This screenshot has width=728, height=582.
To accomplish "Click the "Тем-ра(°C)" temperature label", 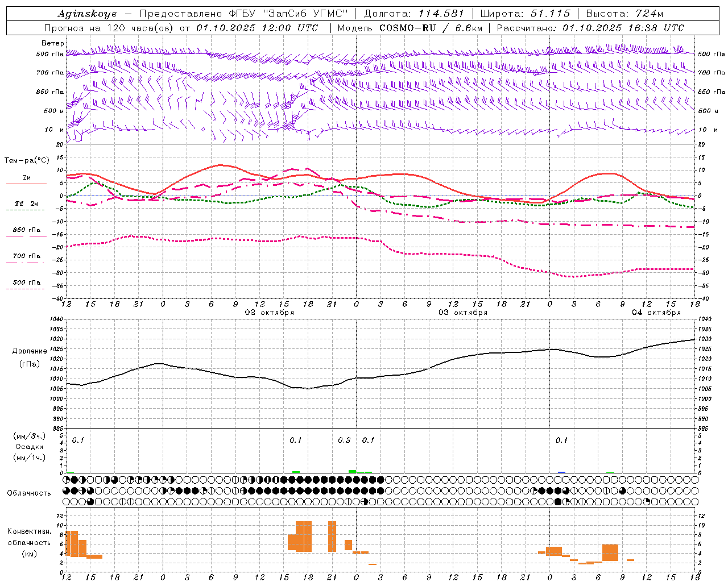I will (27, 161).
